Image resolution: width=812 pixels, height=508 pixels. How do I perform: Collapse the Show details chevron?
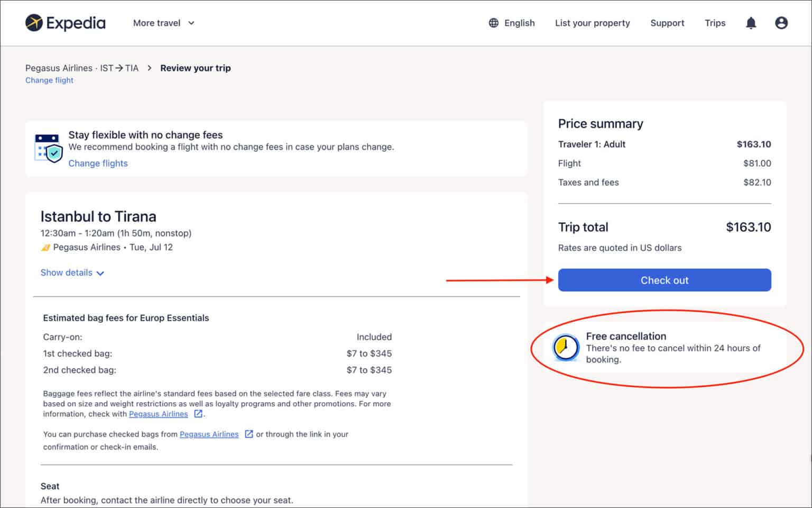pyautogui.click(x=101, y=273)
